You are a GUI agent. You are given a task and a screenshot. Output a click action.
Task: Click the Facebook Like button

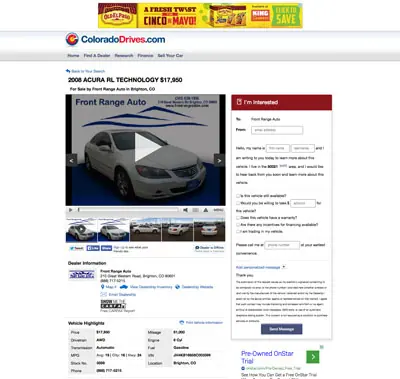click(93, 248)
